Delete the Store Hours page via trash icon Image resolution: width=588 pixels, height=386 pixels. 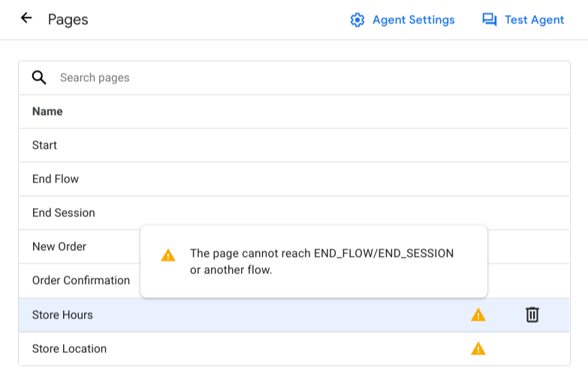532,315
